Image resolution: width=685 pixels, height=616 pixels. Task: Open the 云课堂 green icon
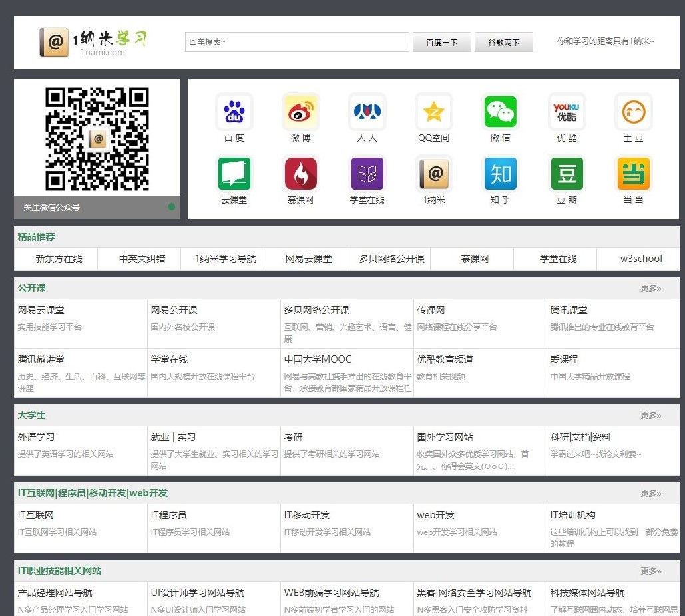point(234,174)
